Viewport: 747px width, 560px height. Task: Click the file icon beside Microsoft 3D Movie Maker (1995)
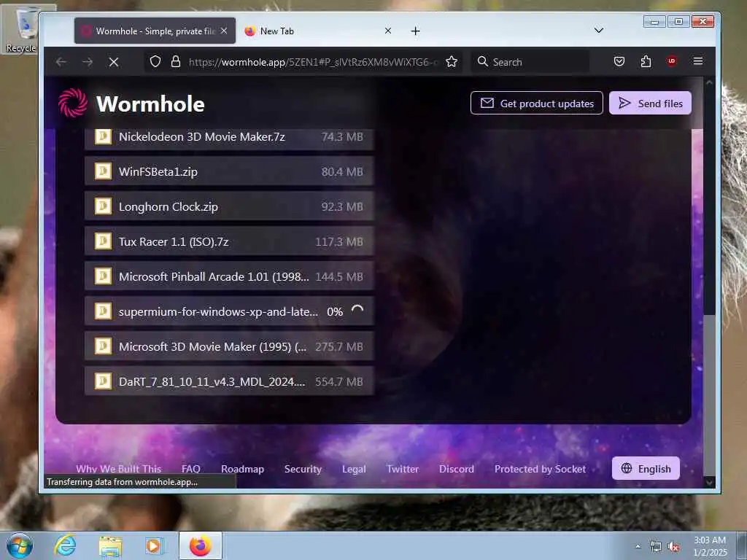[103, 346]
